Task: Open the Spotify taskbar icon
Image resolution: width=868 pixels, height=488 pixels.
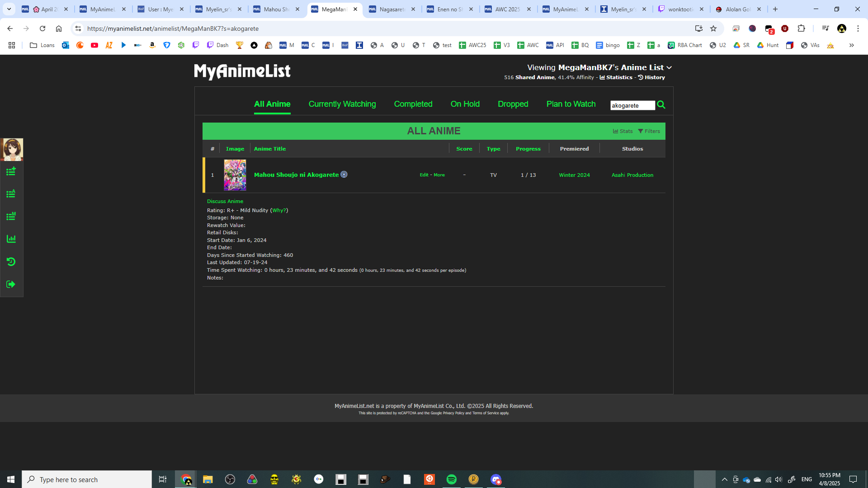Action: click(x=452, y=479)
